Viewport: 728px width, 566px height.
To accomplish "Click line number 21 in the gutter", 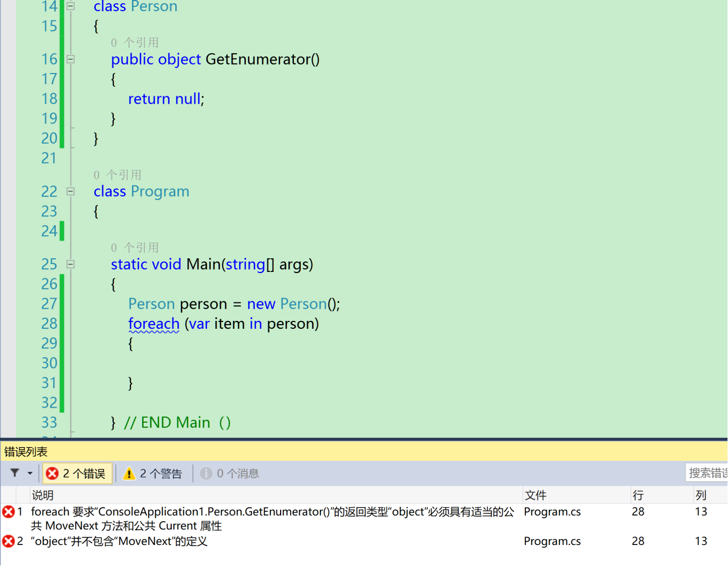I will (x=49, y=158).
